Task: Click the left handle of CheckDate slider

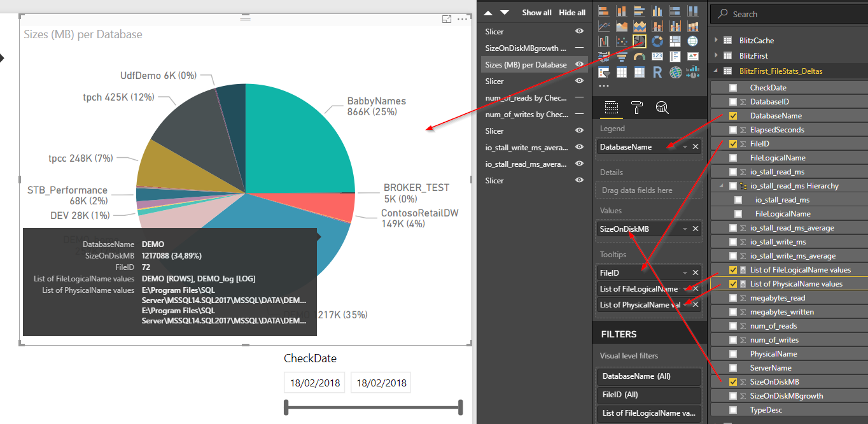Action: point(286,407)
